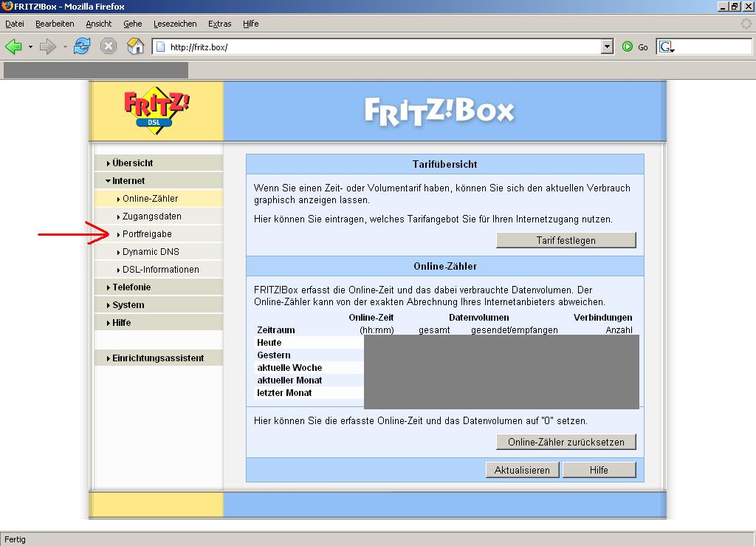
Task: Click the Home icon in toolbar
Action: tap(135, 47)
